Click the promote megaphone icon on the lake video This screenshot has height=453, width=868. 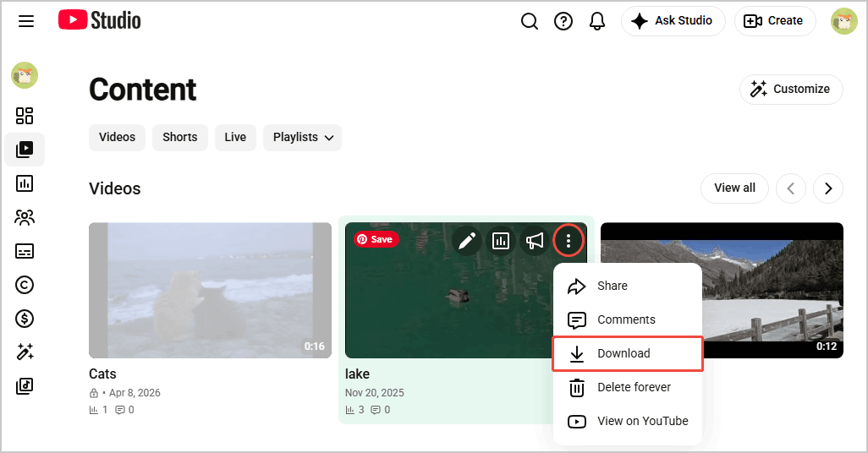pos(534,241)
